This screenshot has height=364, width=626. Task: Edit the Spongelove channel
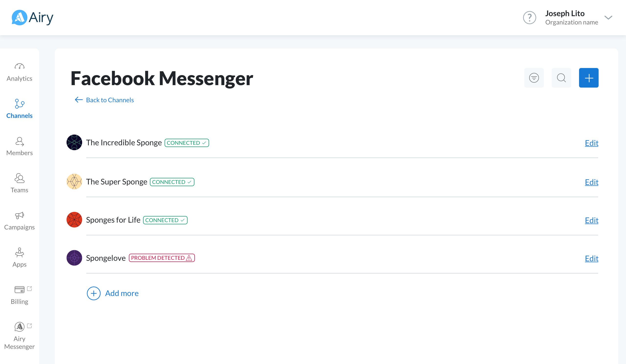[592, 259]
